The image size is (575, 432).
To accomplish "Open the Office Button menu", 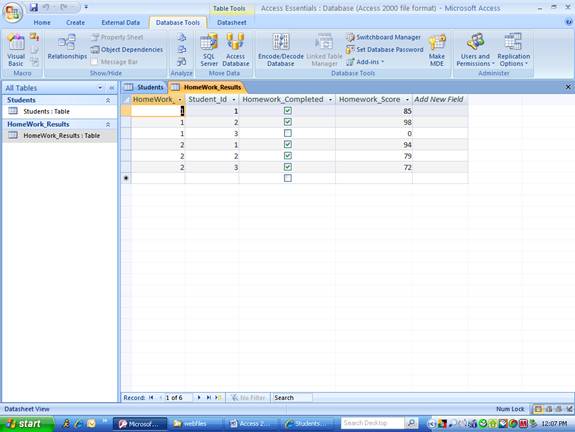I will [13, 12].
